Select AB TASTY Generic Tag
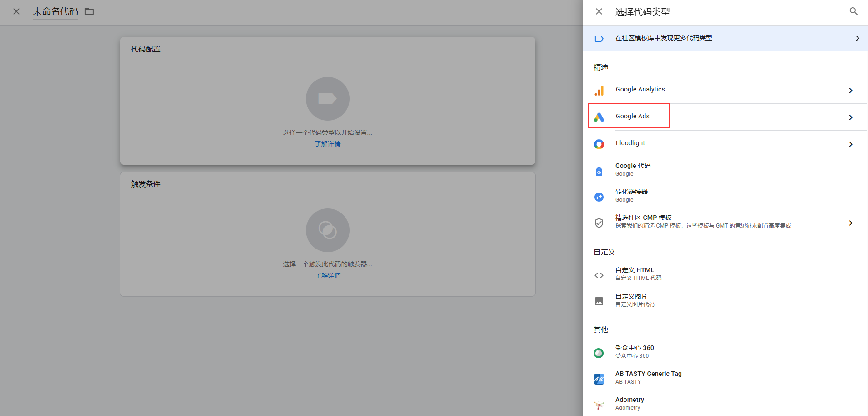 pos(725,378)
